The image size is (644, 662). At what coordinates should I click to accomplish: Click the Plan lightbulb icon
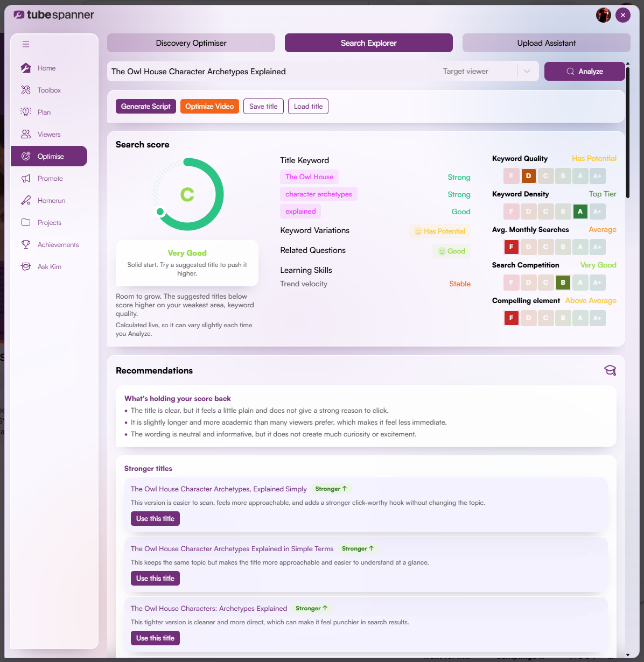point(26,112)
